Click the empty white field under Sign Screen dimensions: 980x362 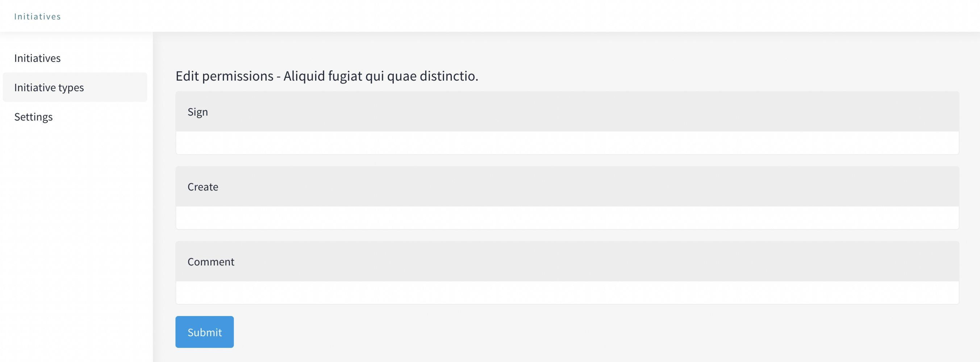coord(567,143)
